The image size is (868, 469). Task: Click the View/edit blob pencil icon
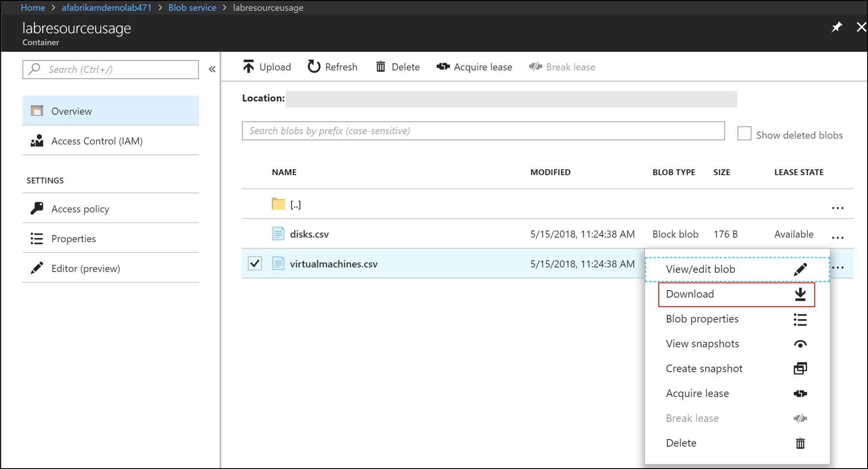pos(800,268)
